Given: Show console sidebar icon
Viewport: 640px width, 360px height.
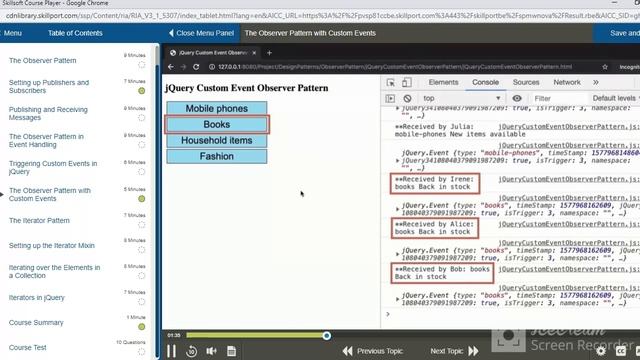Looking at the screenshot, I should coord(390,98).
